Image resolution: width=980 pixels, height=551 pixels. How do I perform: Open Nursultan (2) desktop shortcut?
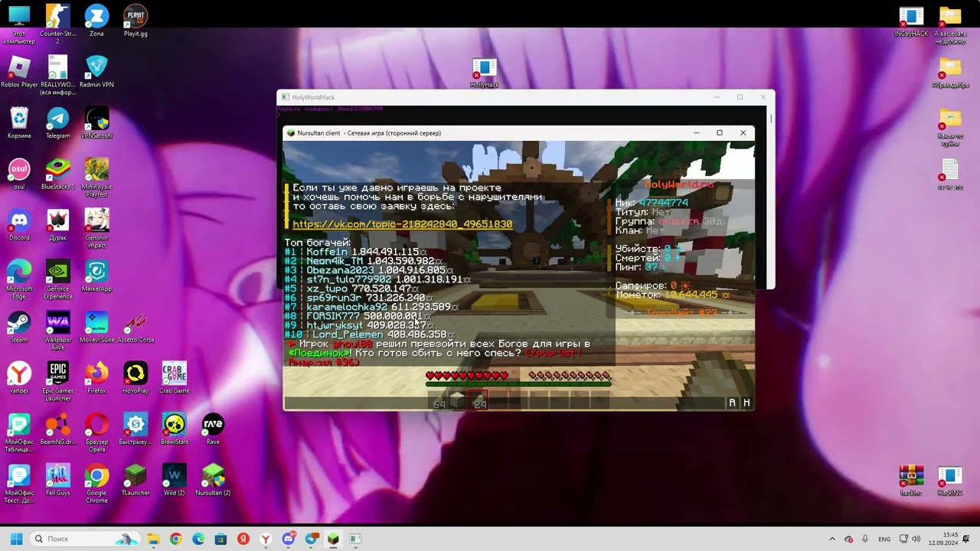[213, 480]
